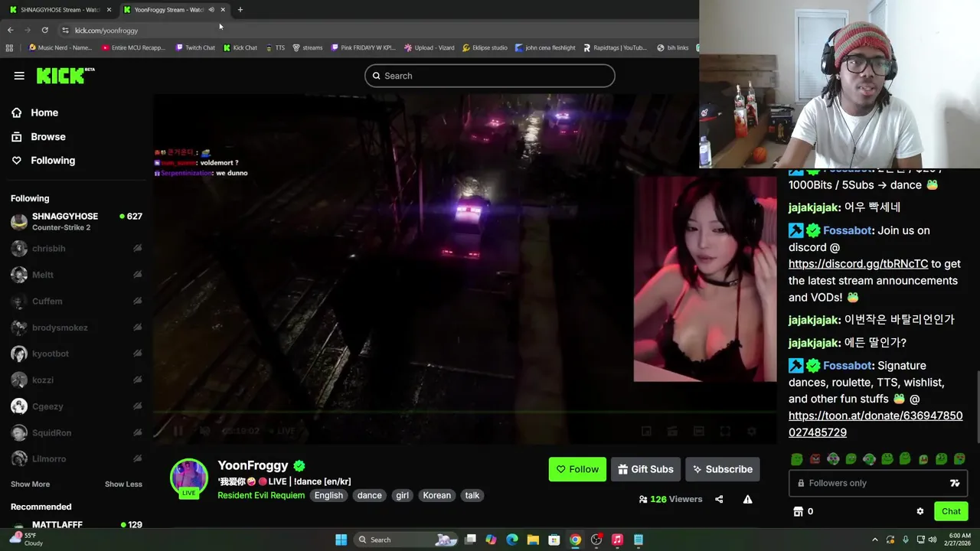Open a new browser tab
This screenshot has height=551, width=980.
point(240,10)
